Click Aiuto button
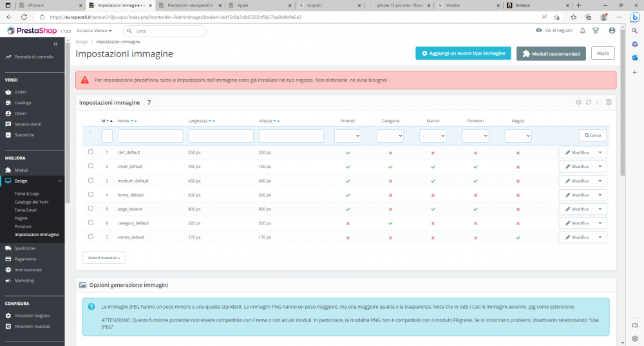Image resolution: width=644 pixels, height=346 pixels. pos(603,53)
